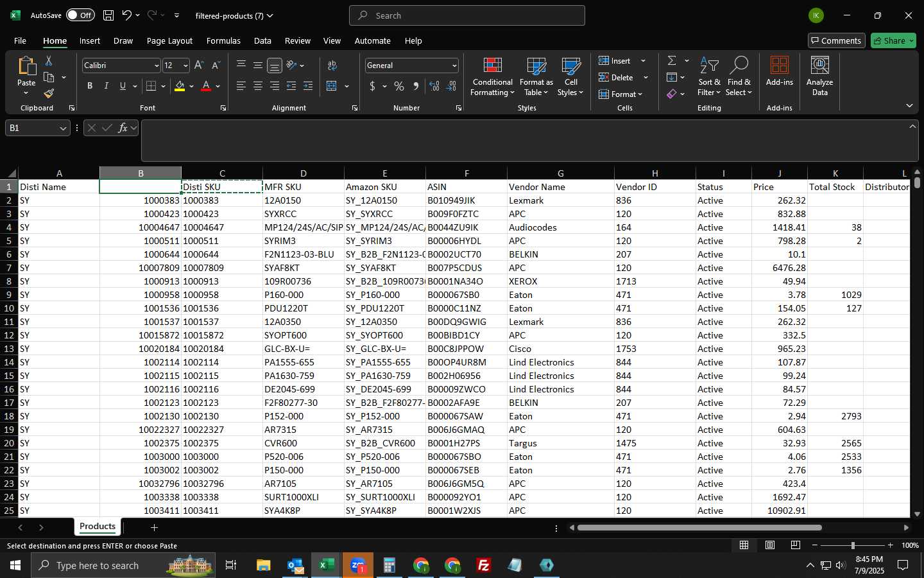Apply Percent Style format

(x=399, y=86)
